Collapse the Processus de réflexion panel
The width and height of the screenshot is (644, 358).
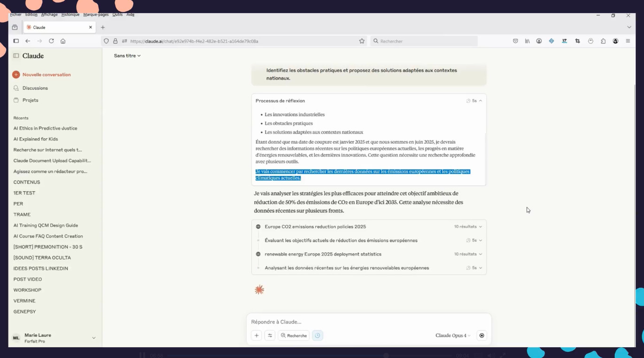click(x=369, y=101)
